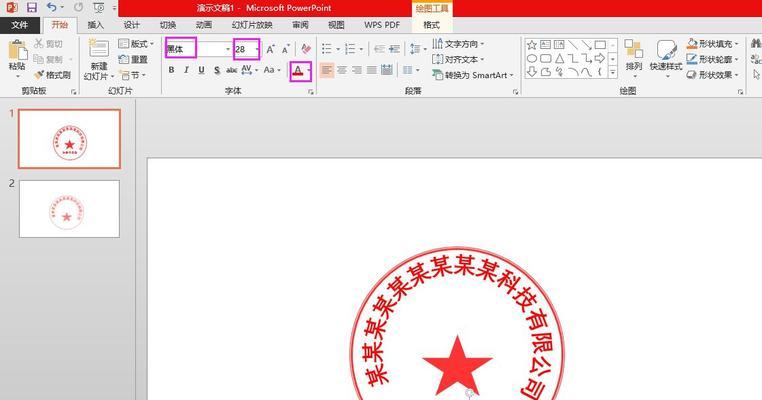Toggle Italic formatting

[186, 70]
